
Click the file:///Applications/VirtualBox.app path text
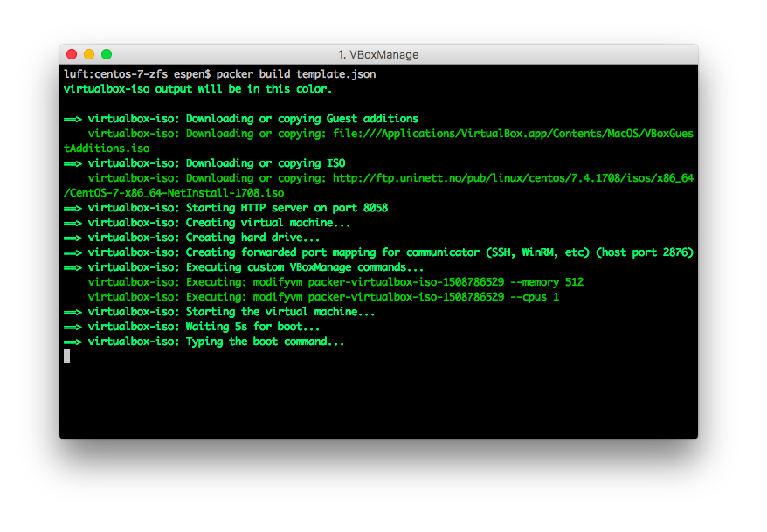(513, 134)
